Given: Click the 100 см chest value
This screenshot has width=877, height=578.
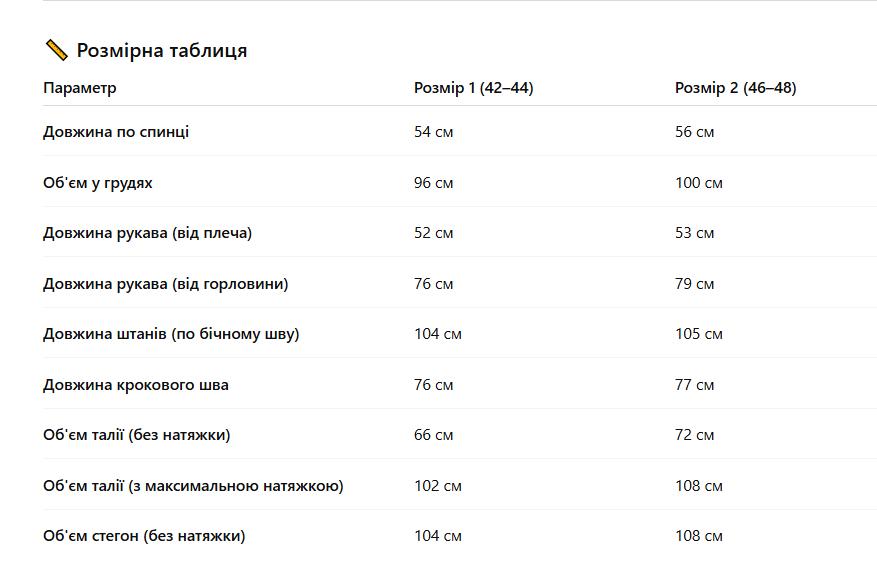Looking at the screenshot, I should click(x=699, y=183).
